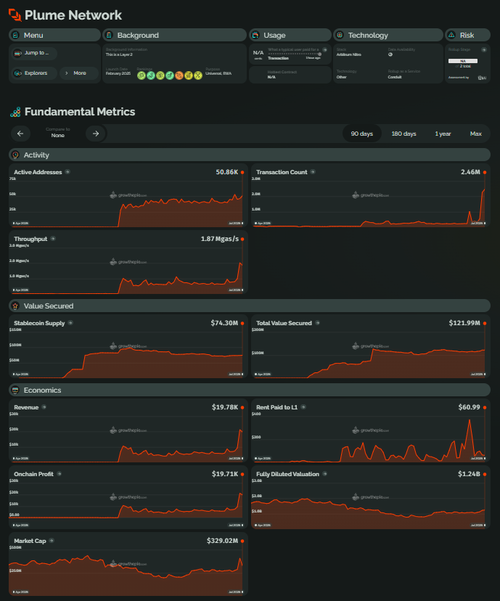Click the Fundamental Metrics heading icon
The width and height of the screenshot is (500, 601).
point(15,112)
